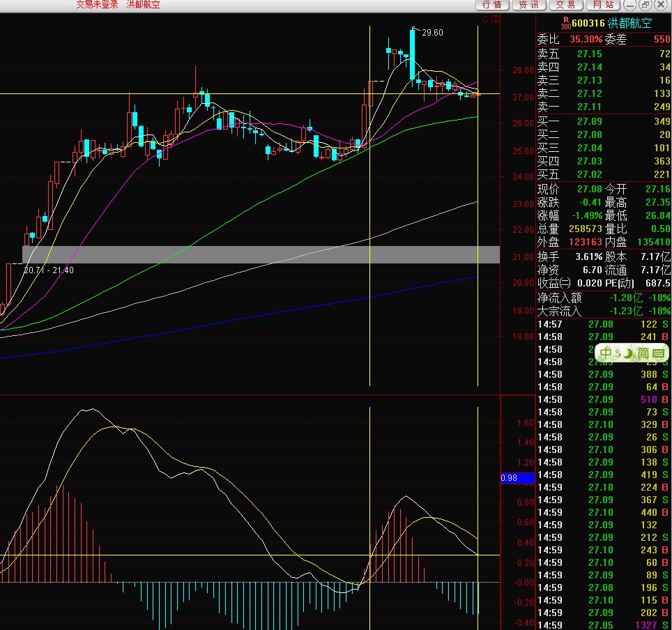672x630 pixels.
Task: Click the punctuation icon on IME bar
Action: (616, 353)
